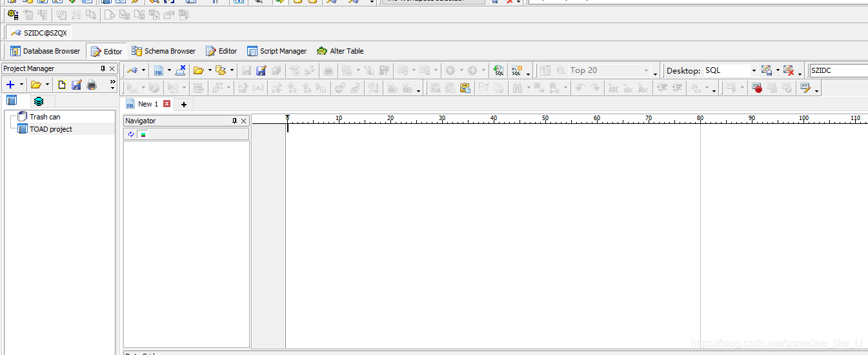Screen dimensions: 868x355
Task: Click the PL/SQL new object template icon
Action: [517, 70]
